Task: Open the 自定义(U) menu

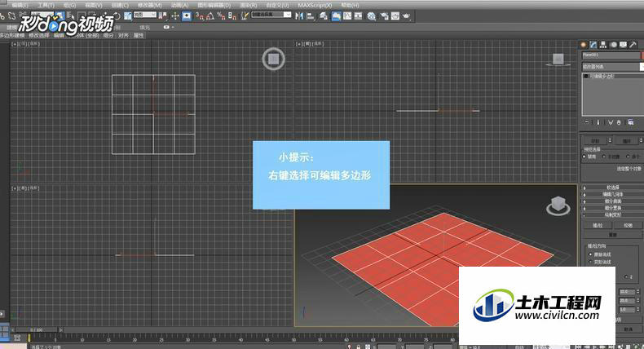Action: pos(277,6)
